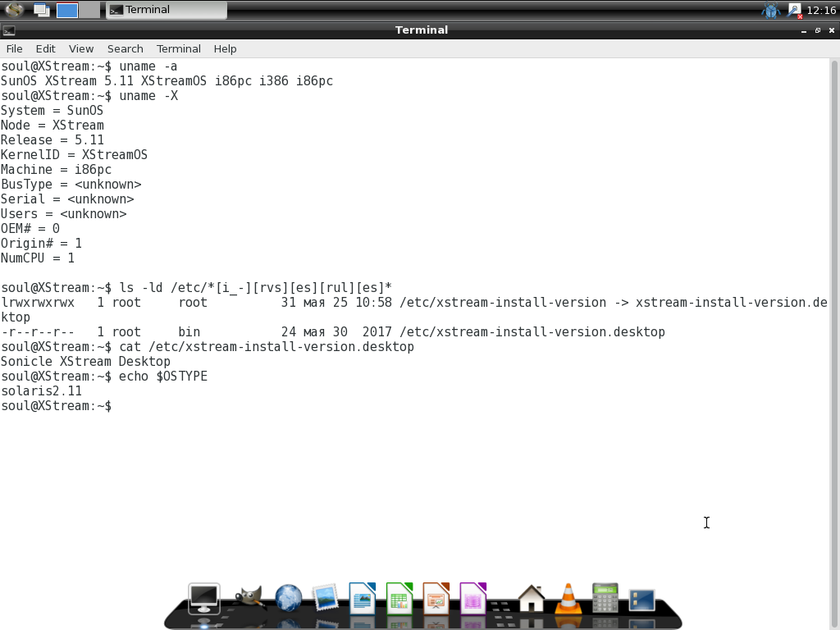This screenshot has width=840, height=630.
Task: Click the 'BusType = <unknown>' line
Action: point(71,185)
